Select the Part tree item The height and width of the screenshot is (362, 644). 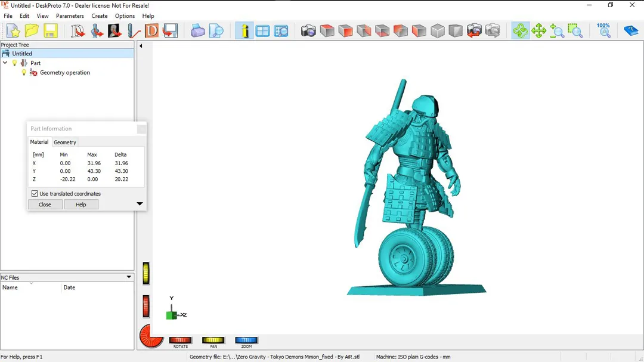coord(35,63)
